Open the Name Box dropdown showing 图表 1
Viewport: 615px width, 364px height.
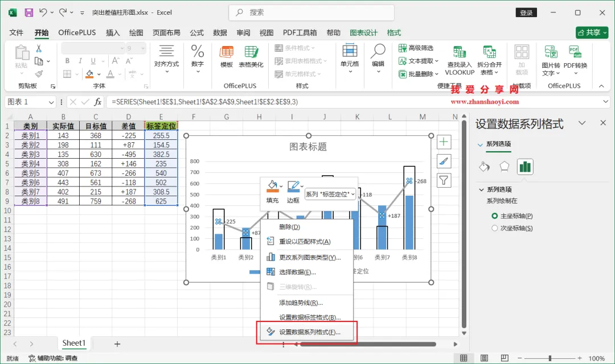pos(51,102)
